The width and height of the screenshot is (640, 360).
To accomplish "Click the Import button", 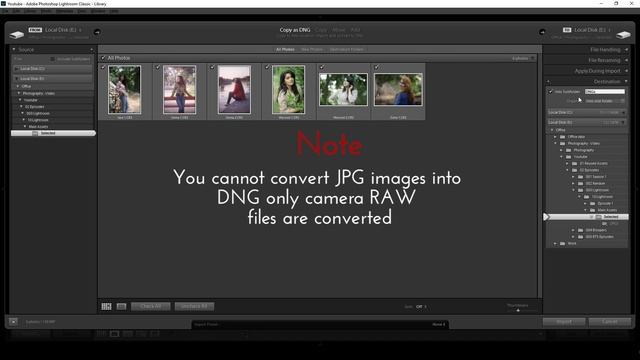I will click(564, 322).
